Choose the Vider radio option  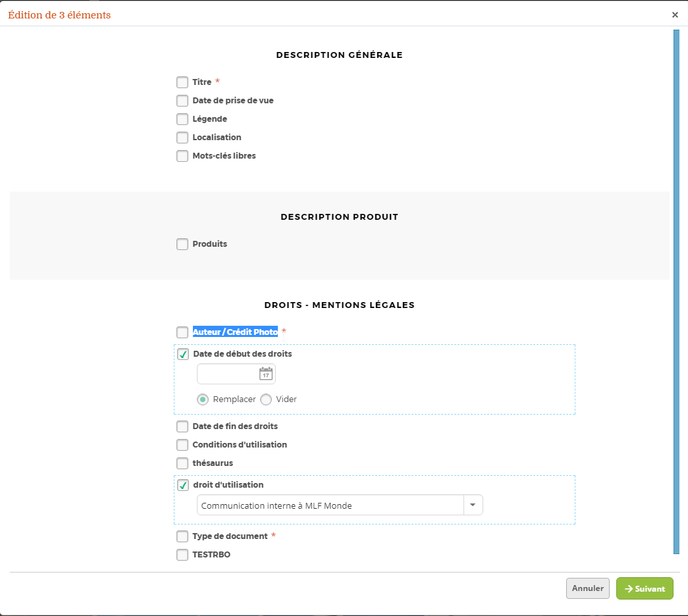(266, 399)
